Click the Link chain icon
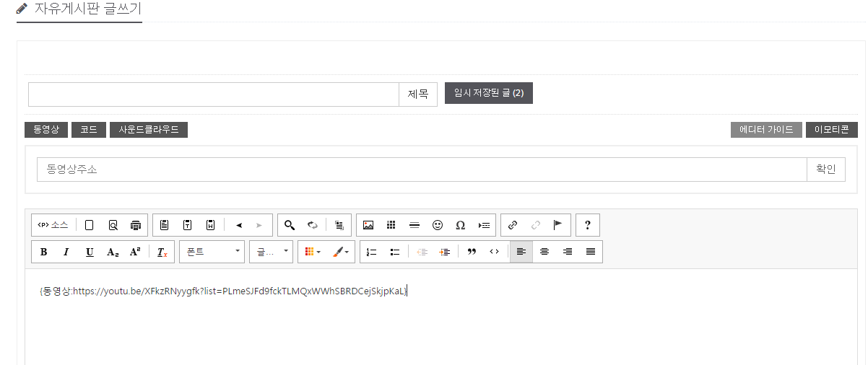868x365 pixels. 513,225
